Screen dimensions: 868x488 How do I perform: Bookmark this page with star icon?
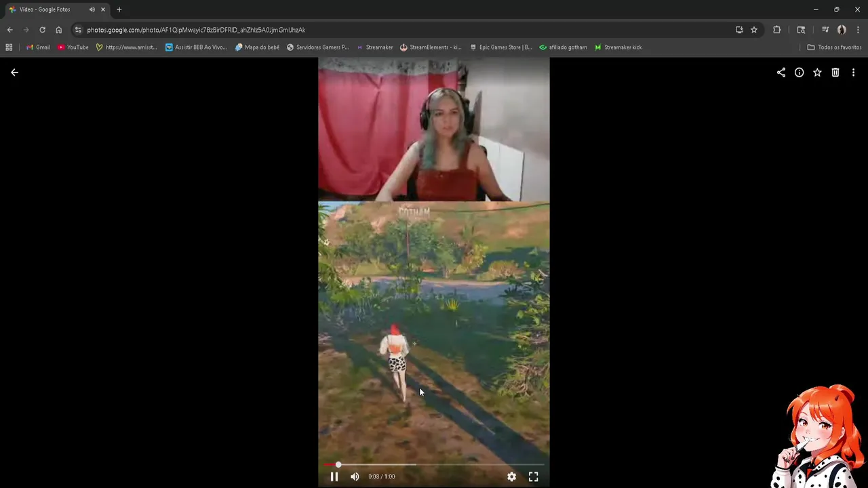754,30
